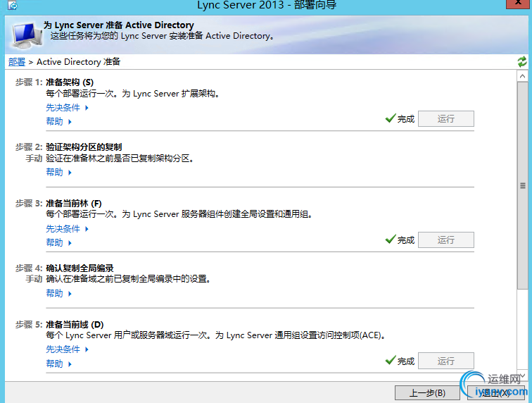Image resolution: width=532 pixels, height=403 pixels.
Task: Click 运行 button for step 3 准备当前林
Action: (446, 240)
